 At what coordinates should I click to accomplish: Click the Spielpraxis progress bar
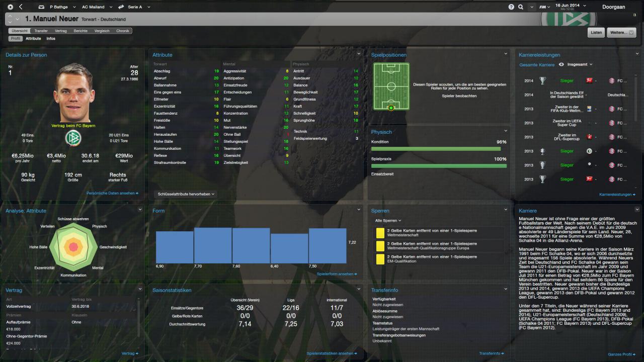coord(439,165)
